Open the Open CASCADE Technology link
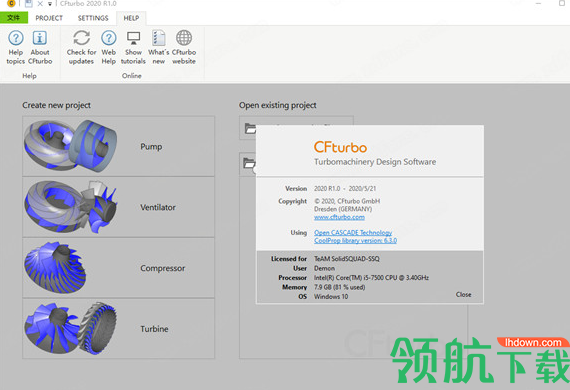Viewport: 570px width, 390px height. click(353, 233)
